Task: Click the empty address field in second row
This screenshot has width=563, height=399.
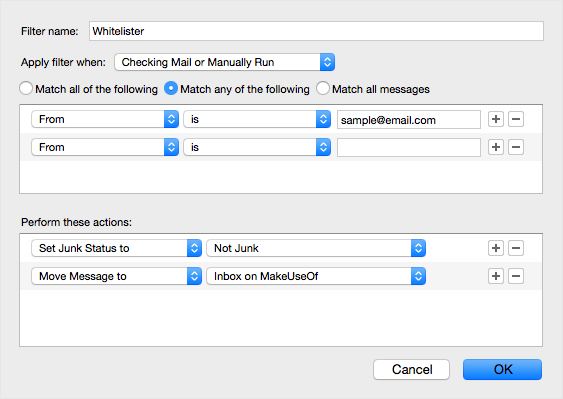Action: pos(409,148)
